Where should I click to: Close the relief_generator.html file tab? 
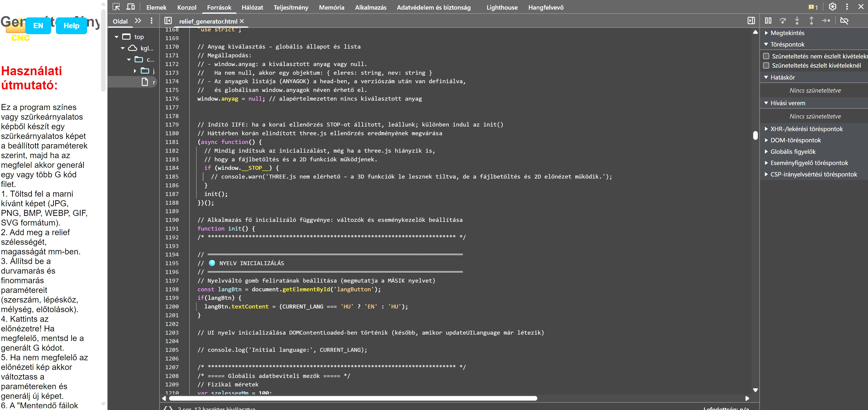coord(242,21)
